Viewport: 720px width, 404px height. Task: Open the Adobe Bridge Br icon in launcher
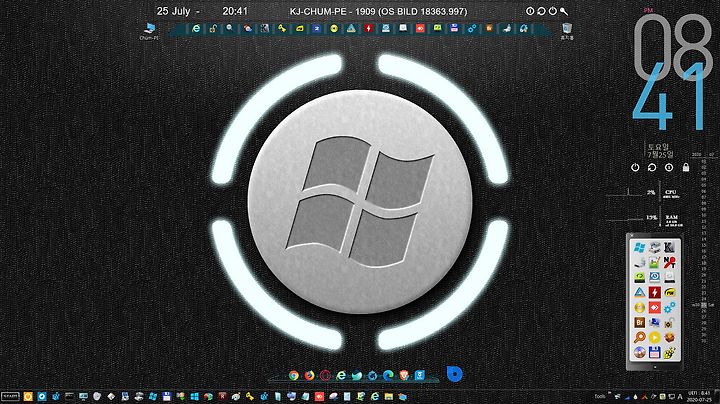tap(640, 322)
